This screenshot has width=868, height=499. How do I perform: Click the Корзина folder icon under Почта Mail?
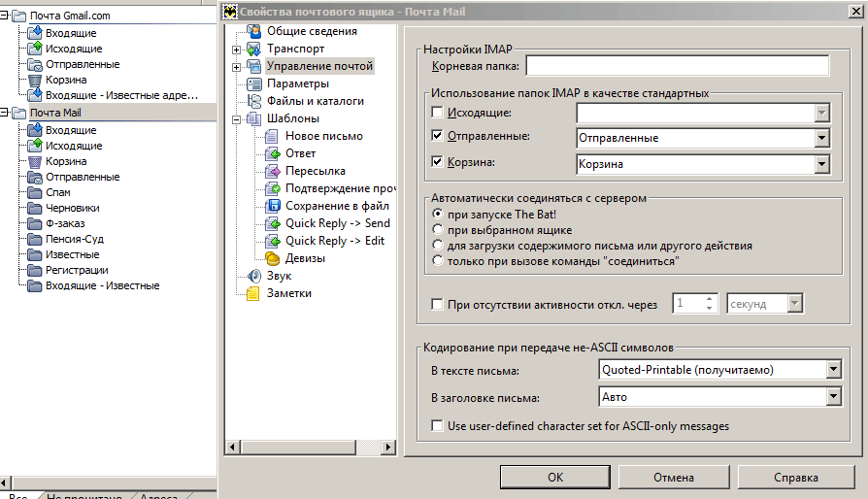pyautogui.click(x=35, y=161)
